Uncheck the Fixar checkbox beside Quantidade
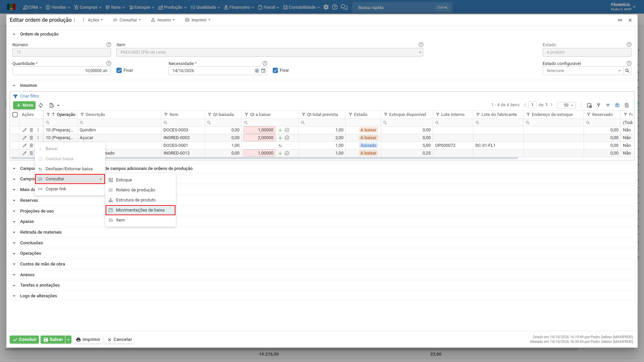Viewport: 644px width, 362px height. 119,70
